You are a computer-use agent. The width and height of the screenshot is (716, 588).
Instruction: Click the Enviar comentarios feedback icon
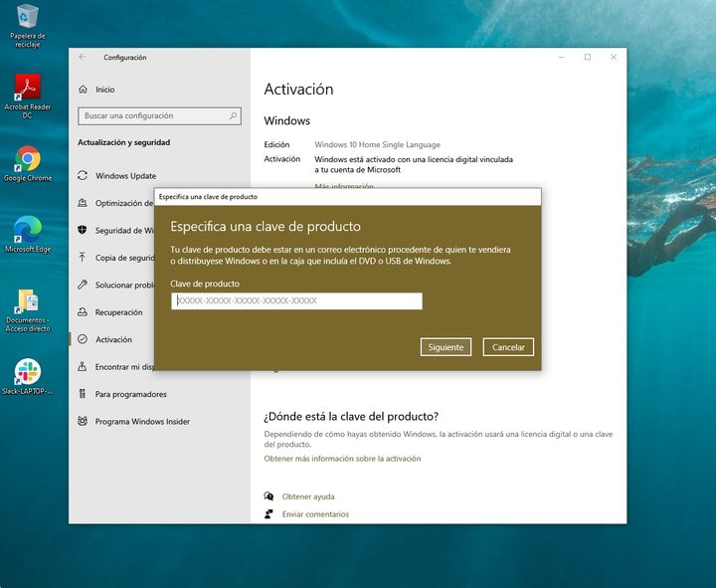coord(268,514)
